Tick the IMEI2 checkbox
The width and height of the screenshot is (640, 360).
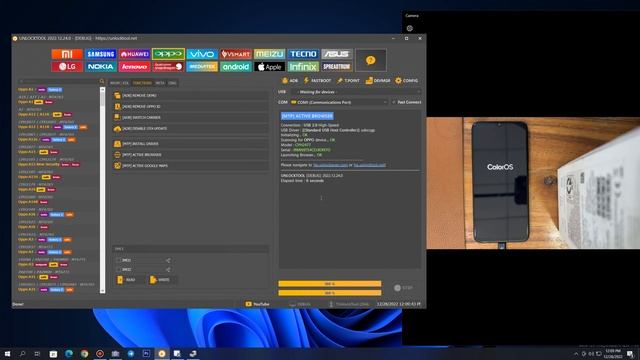[x=118, y=270]
